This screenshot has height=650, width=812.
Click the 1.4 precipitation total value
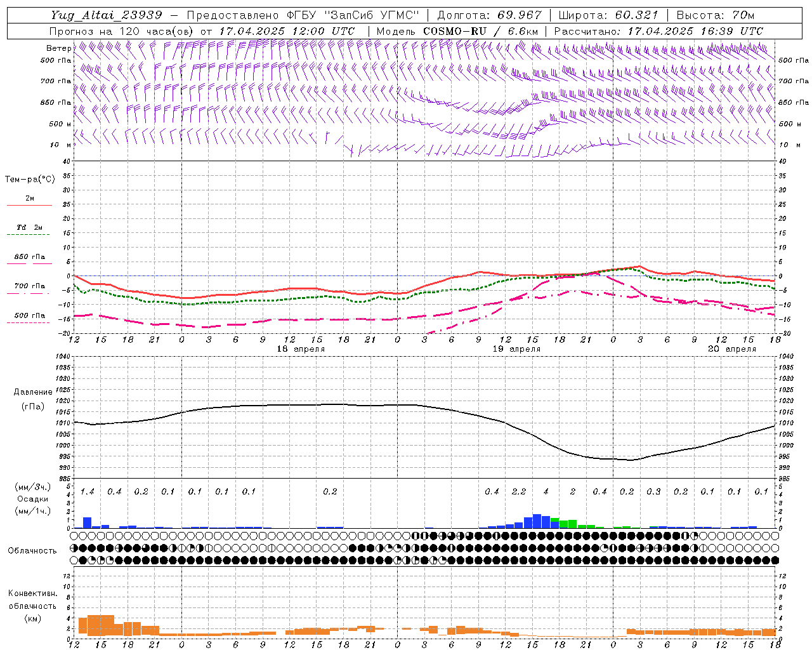point(88,491)
